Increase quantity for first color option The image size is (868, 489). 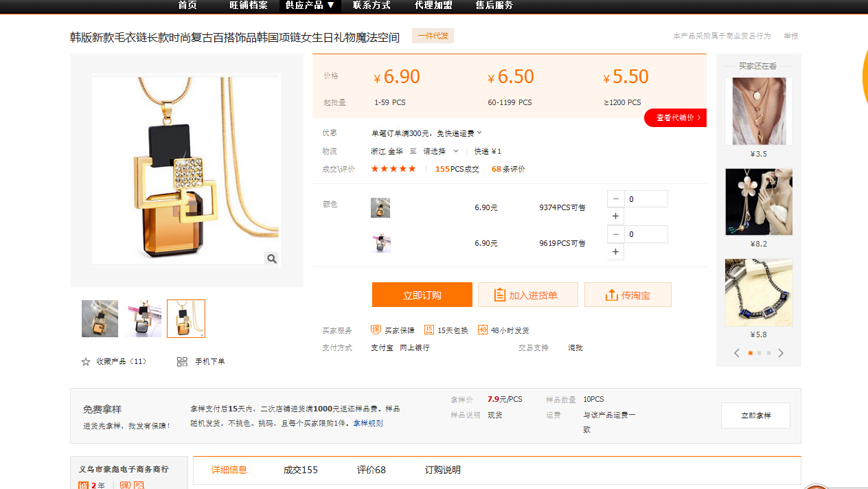point(615,216)
